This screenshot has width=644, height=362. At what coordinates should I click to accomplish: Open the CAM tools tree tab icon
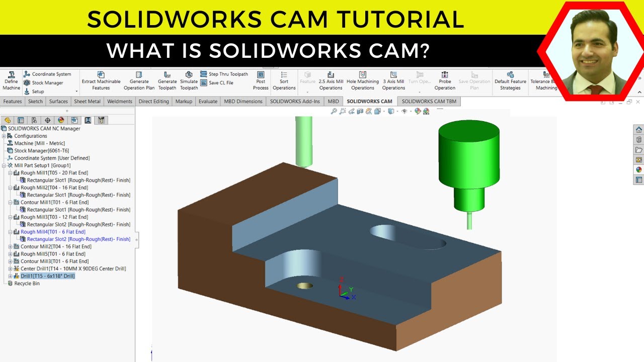102,120
